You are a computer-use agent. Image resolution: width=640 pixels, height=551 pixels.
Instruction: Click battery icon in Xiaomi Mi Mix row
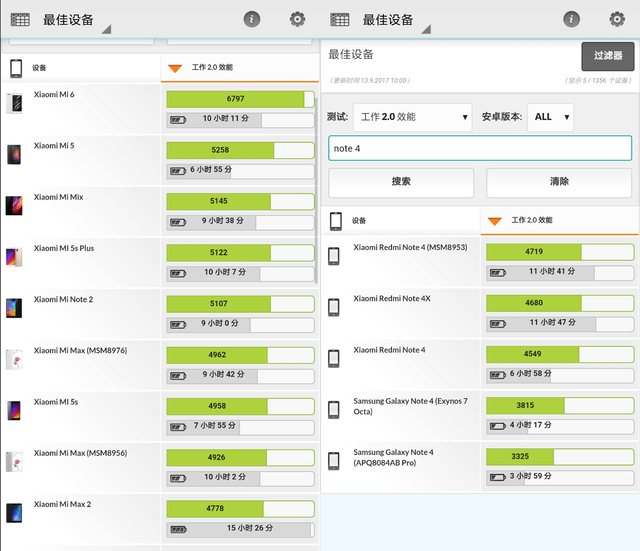(x=178, y=222)
